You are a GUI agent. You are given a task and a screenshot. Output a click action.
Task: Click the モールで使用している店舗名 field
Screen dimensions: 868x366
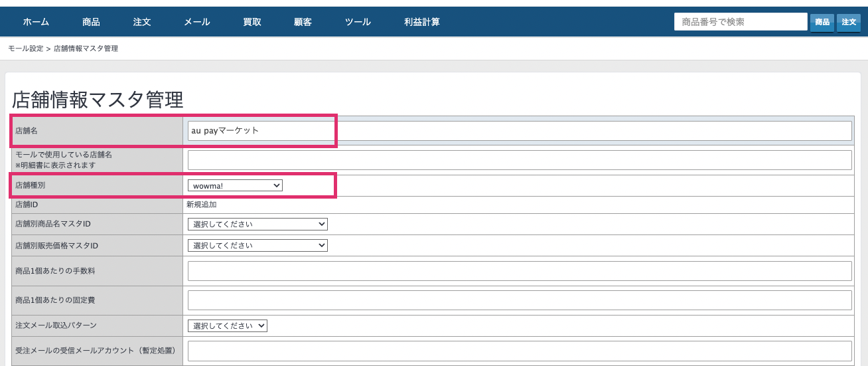click(520, 160)
